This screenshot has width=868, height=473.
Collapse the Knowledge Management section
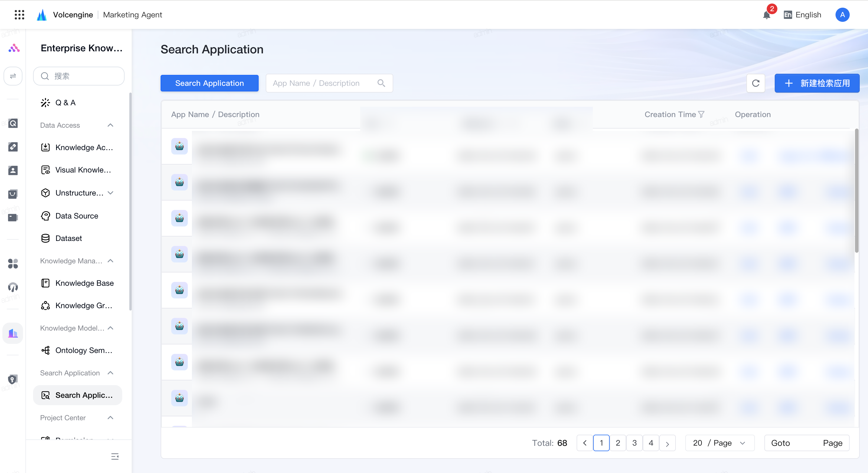point(110,261)
